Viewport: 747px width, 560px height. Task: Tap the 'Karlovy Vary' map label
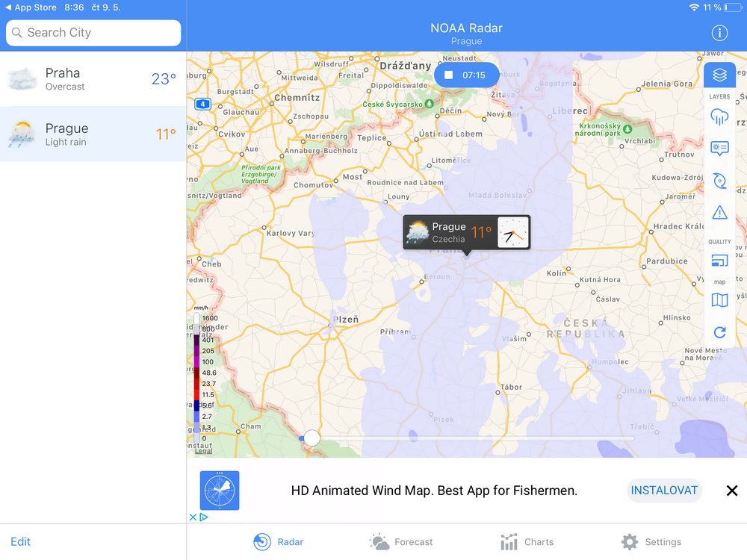click(x=291, y=233)
